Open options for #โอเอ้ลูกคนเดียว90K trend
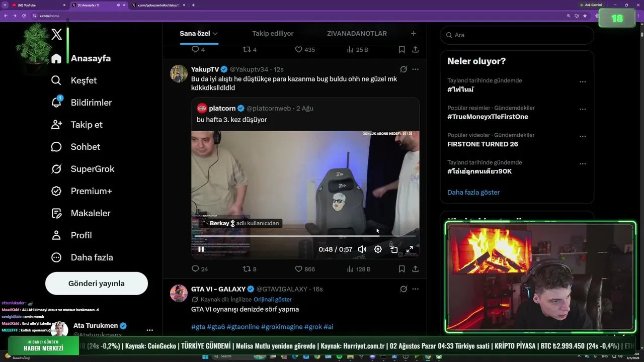644x362 pixels. (583, 164)
